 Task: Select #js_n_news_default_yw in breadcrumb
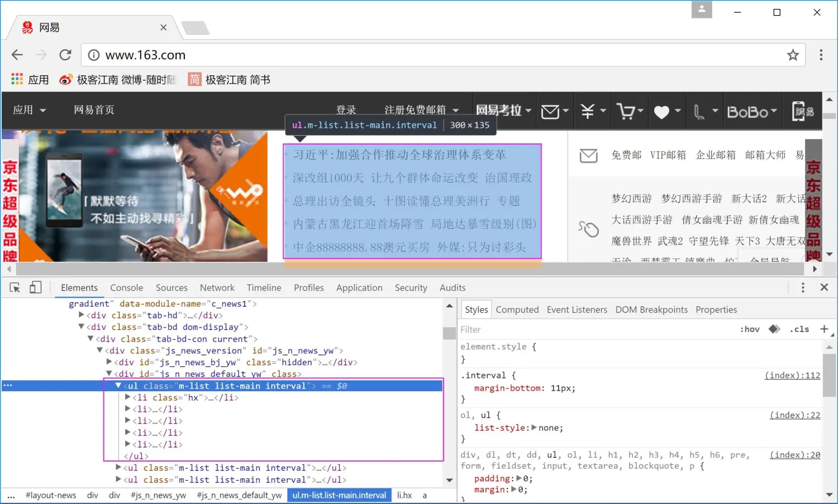(x=239, y=495)
